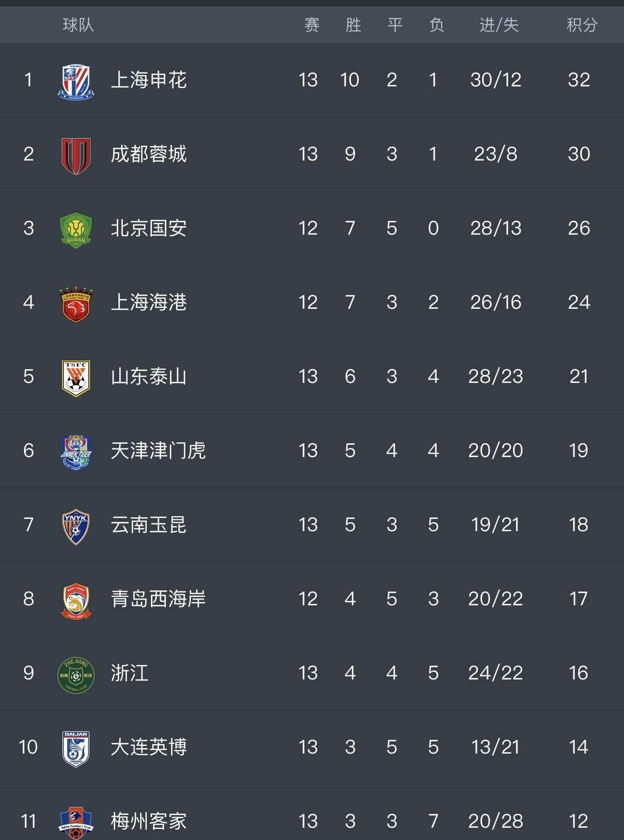Tap the Jinmen Tiger team logo
Screen dimensions: 624x840
pyautogui.click(x=76, y=452)
